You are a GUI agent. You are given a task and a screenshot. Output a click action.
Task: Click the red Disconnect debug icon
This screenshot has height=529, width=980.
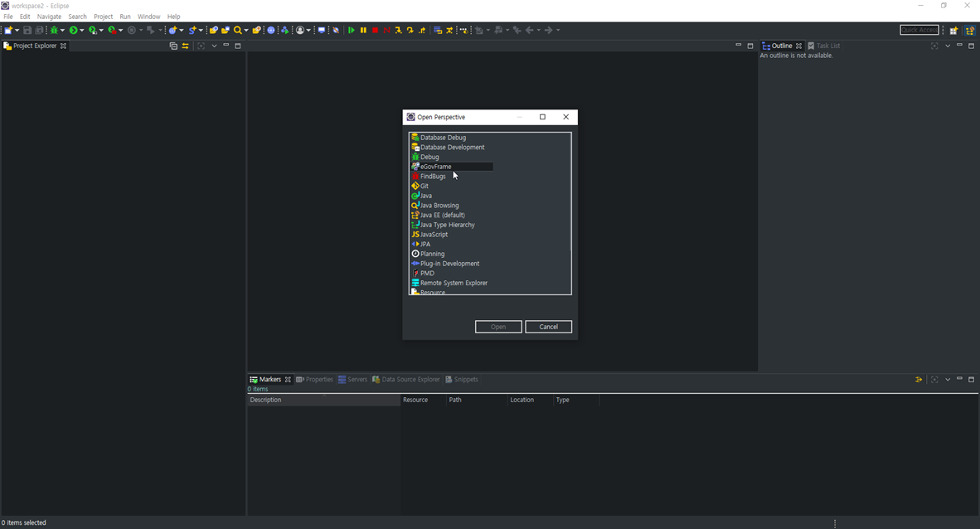point(387,30)
